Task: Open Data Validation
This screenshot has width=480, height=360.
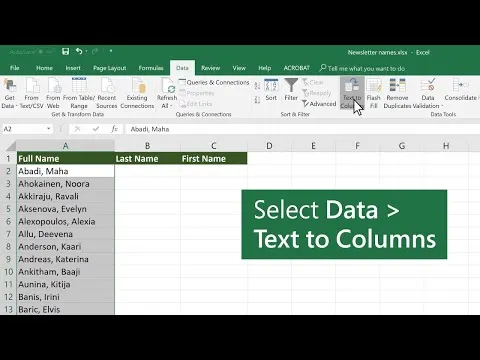Action: 428,93
